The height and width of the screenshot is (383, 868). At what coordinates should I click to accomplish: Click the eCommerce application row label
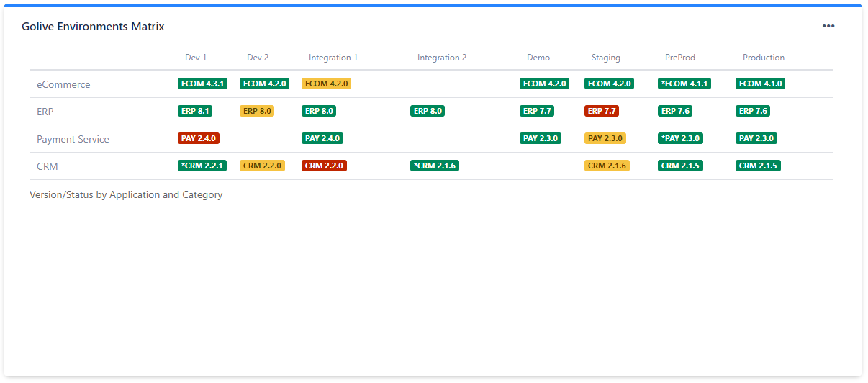(63, 84)
